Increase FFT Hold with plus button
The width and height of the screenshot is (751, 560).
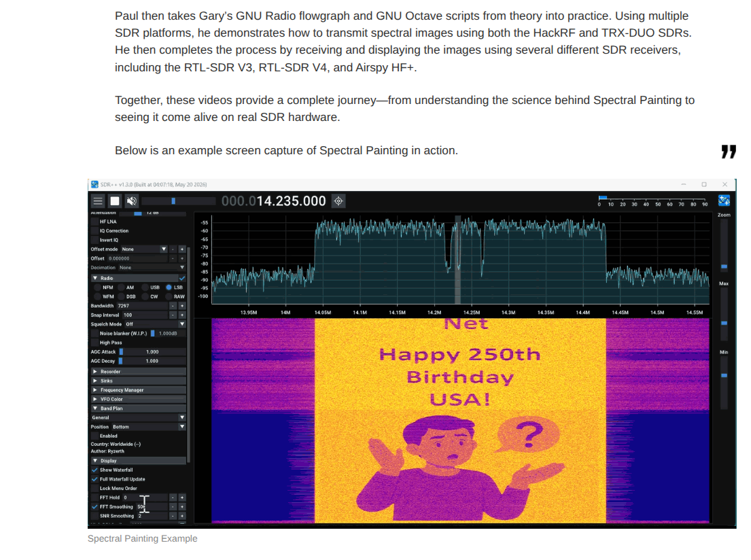(182, 497)
